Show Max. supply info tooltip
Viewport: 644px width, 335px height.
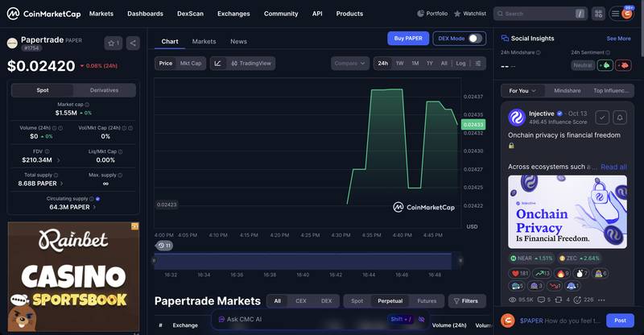(x=120, y=175)
